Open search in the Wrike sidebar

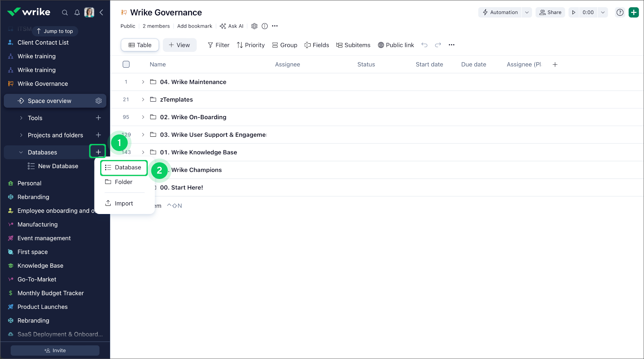pos(65,12)
